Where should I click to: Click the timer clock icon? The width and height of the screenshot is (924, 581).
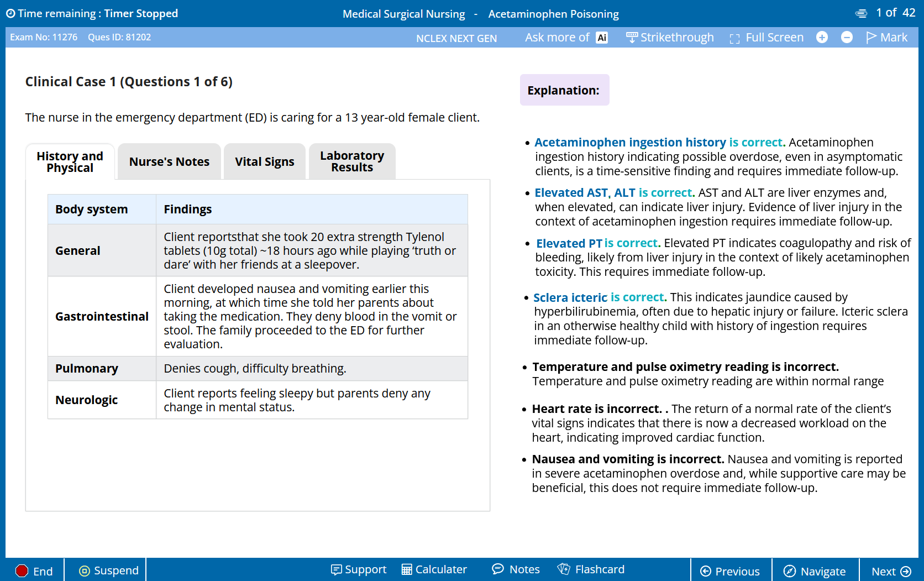pos(11,14)
